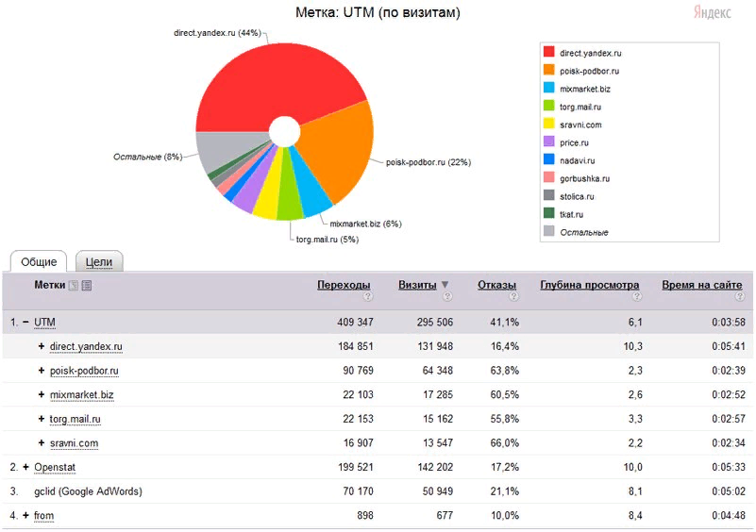
Task: Click the list view icon next to Метки
Action: 87,285
